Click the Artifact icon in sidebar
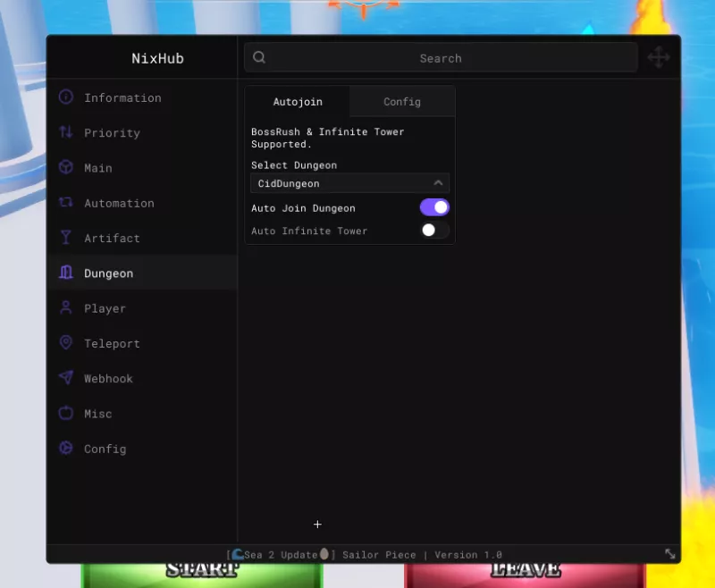This screenshot has width=715, height=588. 65,238
